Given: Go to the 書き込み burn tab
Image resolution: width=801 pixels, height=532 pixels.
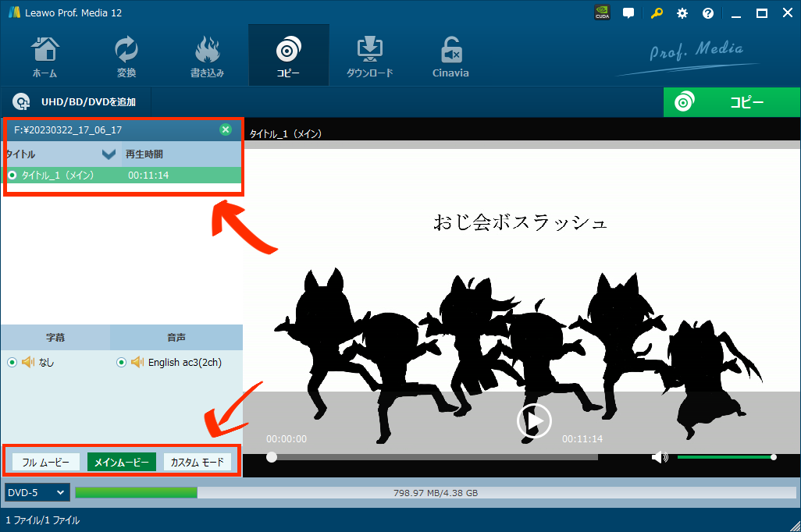Looking at the screenshot, I should [x=207, y=56].
